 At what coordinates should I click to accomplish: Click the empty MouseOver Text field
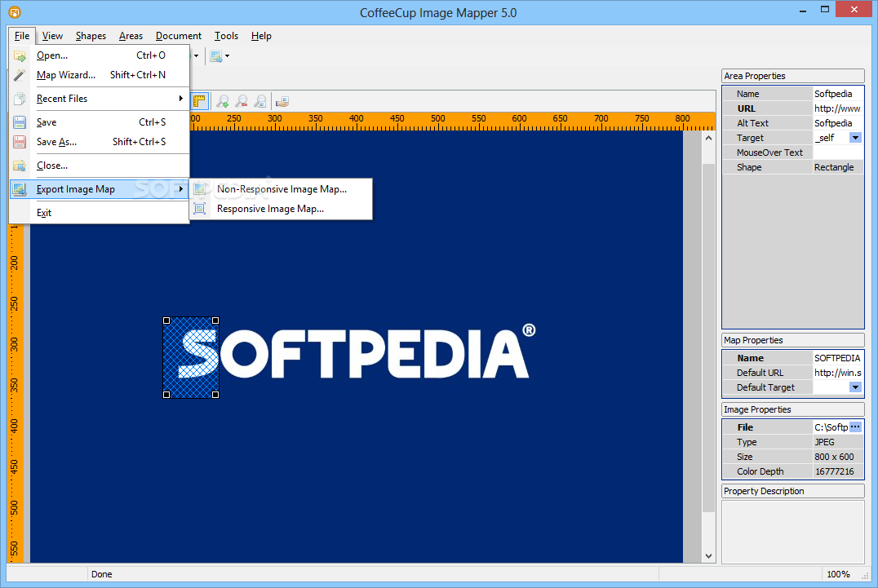(x=838, y=153)
